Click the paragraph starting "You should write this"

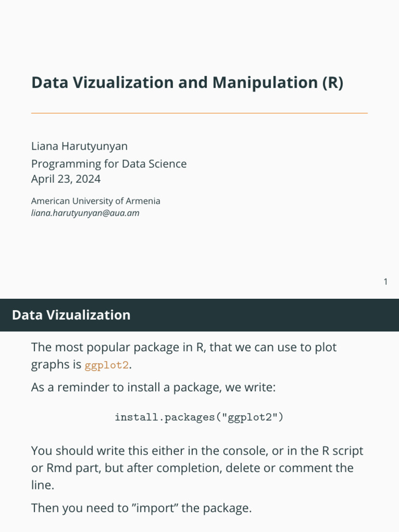(197, 468)
